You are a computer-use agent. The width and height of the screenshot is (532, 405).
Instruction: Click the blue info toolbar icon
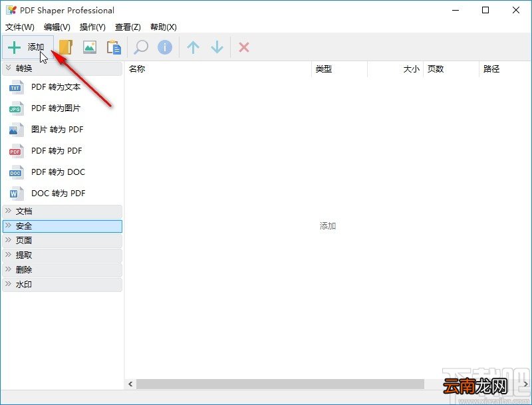coord(165,47)
